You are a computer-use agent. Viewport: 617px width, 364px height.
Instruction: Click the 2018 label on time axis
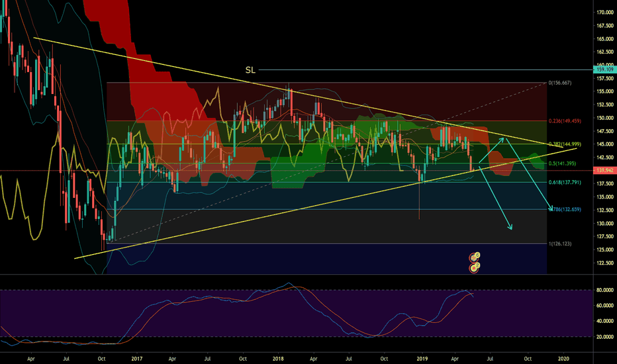[x=278, y=359]
